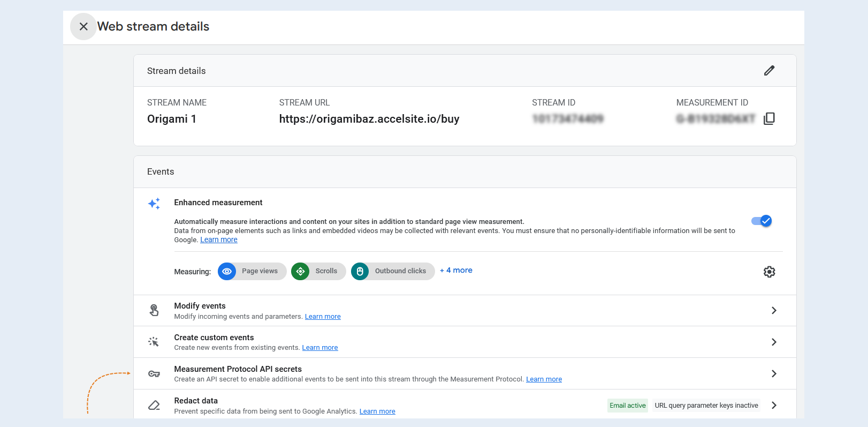Click the blurred Measurement ID value
Screen dimensions: 868x427
(715, 119)
